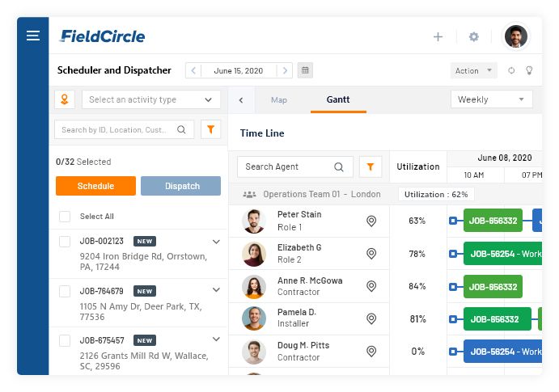This screenshot has height=392, width=559.
Task: Open Anne R. McGowa's JOB-656332 bar
Action: [493, 287]
